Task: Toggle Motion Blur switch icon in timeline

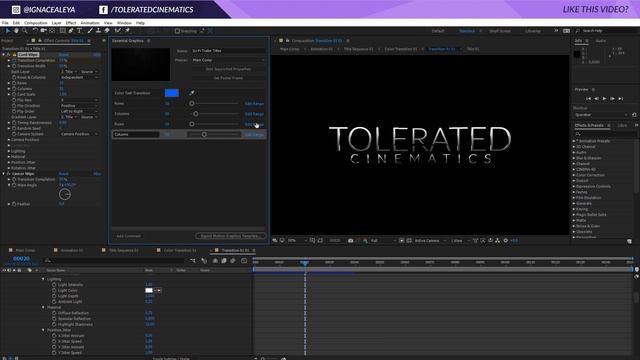Action: (233, 260)
